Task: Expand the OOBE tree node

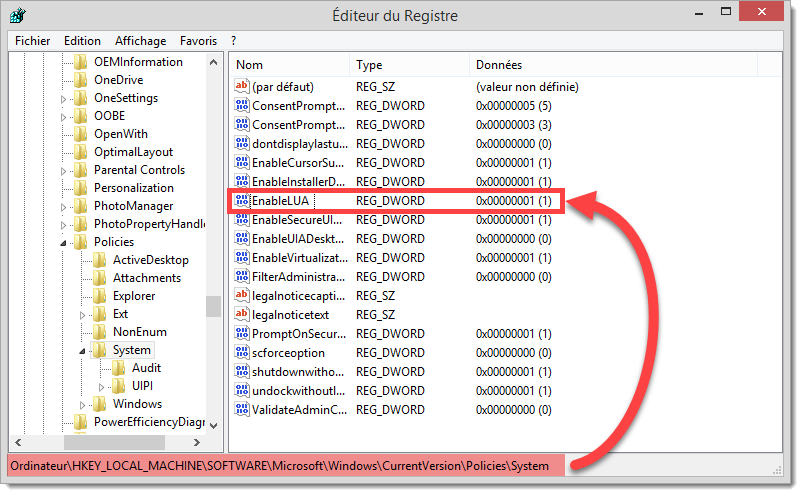Action: (x=63, y=117)
